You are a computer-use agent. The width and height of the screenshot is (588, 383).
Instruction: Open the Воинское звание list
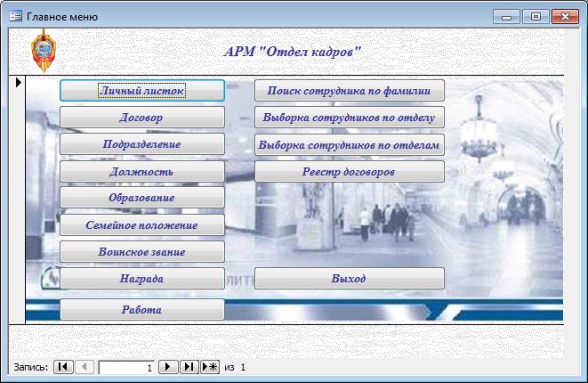coord(142,251)
